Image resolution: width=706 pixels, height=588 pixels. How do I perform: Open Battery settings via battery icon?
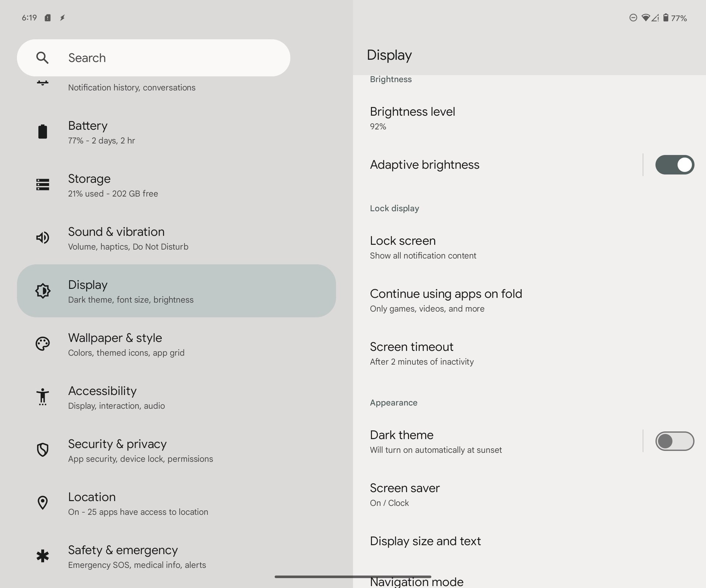click(x=43, y=132)
